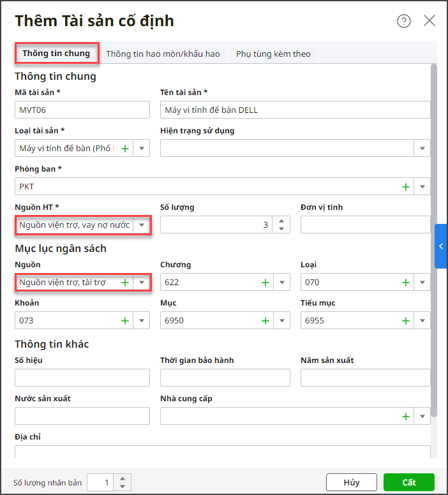This screenshot has width=448, height=495.
Task: Click the plus icon in Nguồn field
Action: (125, 282)
